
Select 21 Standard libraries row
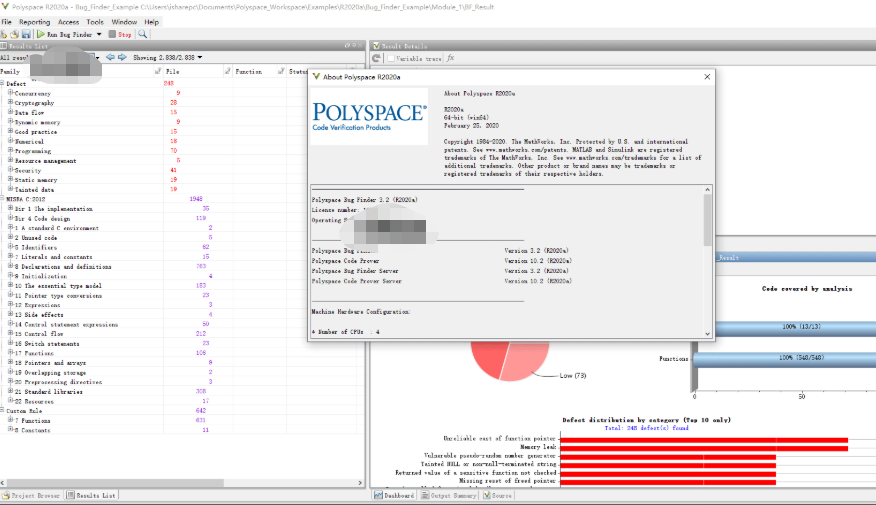click(x=182, y=391)
